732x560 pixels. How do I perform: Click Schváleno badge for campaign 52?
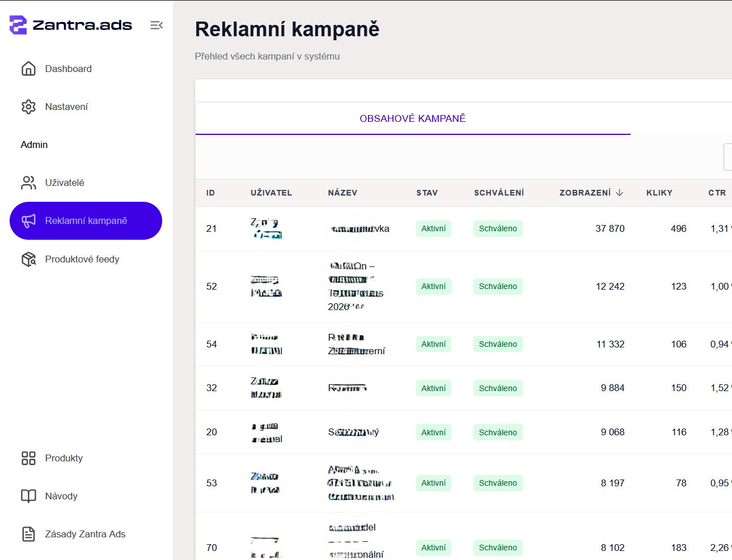498,286
